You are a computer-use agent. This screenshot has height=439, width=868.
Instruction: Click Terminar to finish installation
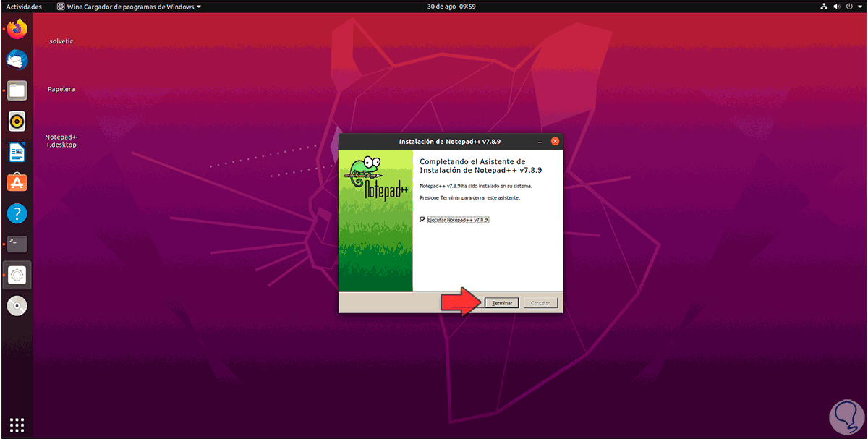tap(502, 303)
